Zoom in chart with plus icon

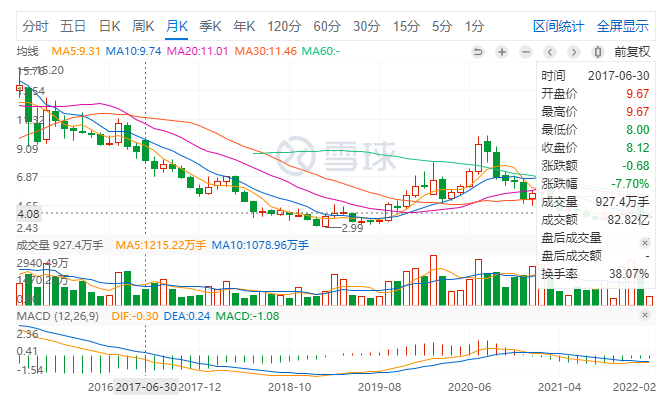point(502,52)
